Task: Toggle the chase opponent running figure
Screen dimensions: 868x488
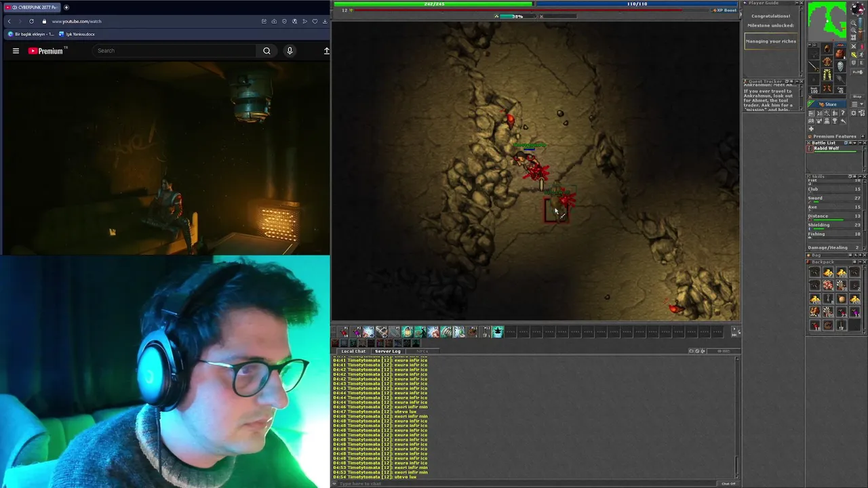Action: [x=862, y=54]
